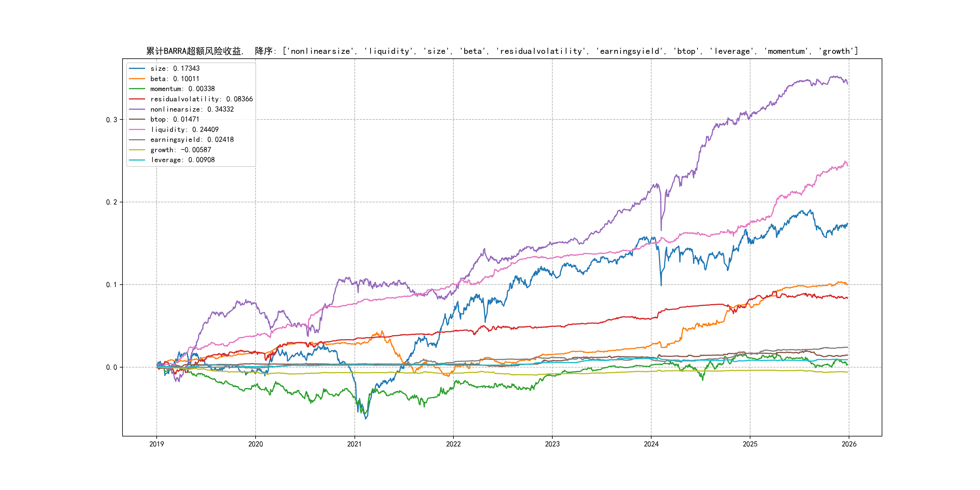
Task: Click the chart title text 累计BARRA超额风险收益
Action: pyautogui.click(x=194, y=51)
